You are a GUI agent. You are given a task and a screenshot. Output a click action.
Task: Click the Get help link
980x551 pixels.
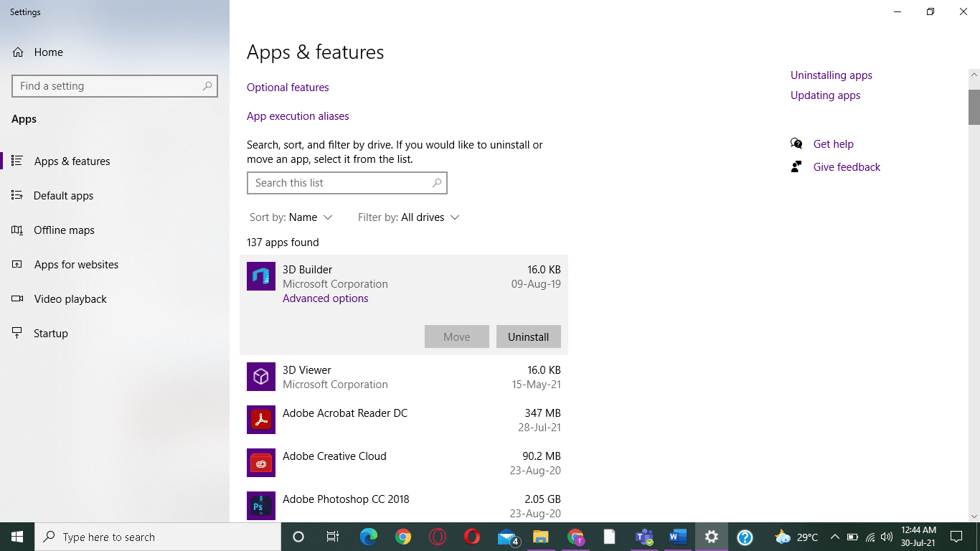[833, 144]
